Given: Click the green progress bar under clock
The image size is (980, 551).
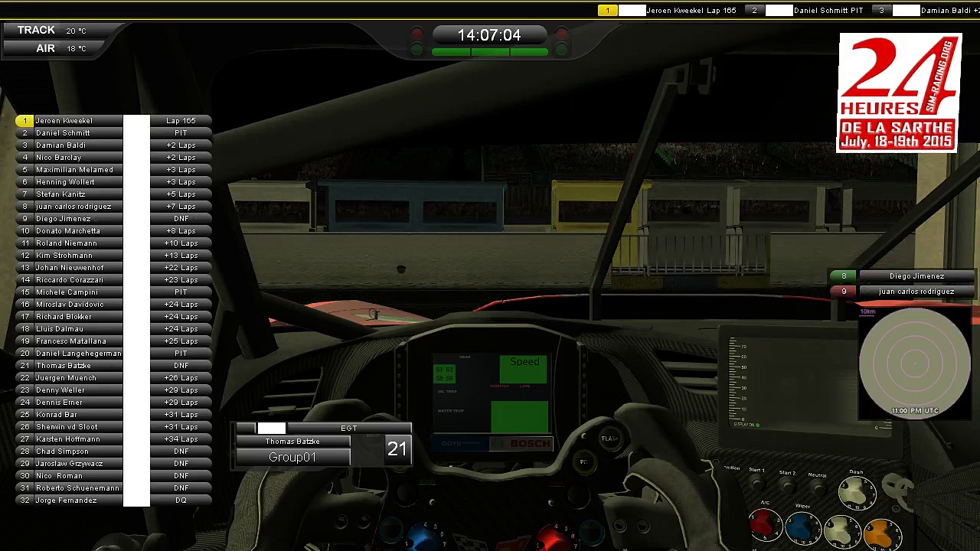Looking at the screenshot, I should pyautogui.click(x=489, y=52).
